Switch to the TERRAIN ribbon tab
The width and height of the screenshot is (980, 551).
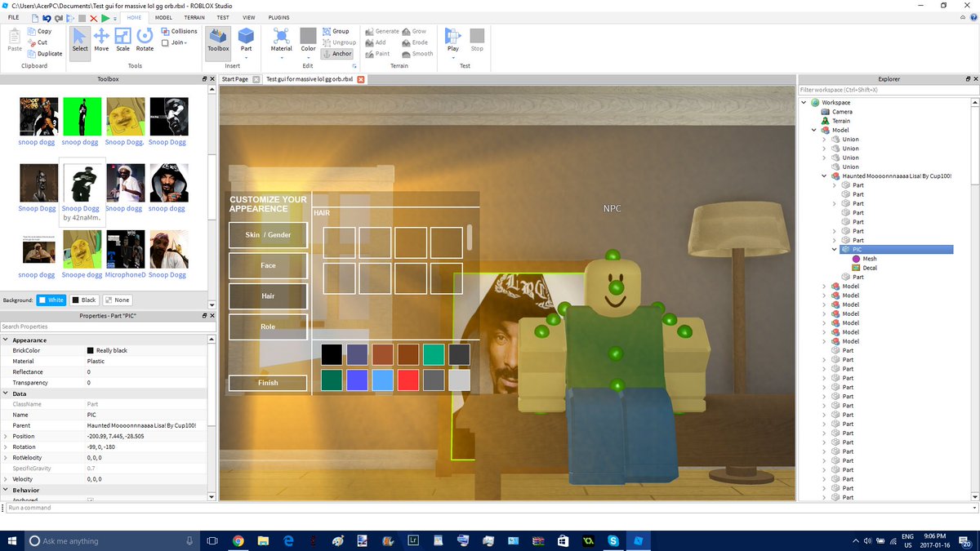coord(194,17)
